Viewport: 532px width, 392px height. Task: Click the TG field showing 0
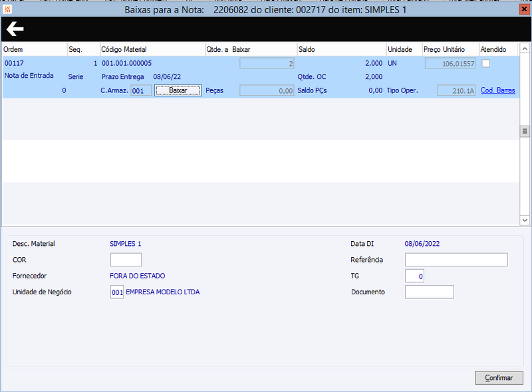tap(414, 276)
